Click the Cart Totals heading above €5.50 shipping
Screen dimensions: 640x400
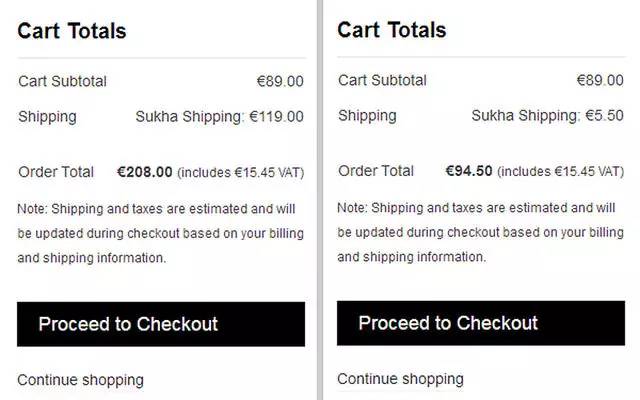pyautogui.click(x=392, y=30)
